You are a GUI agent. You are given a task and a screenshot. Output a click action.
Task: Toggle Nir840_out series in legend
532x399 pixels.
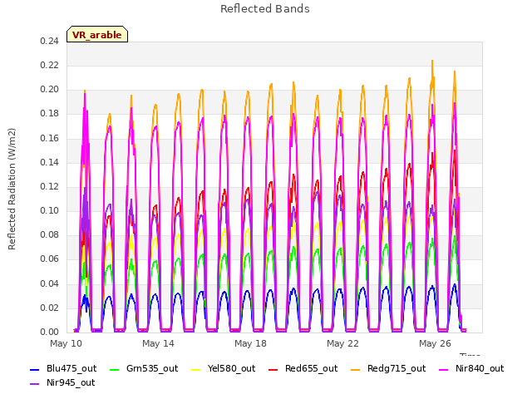tap(471, 368)
